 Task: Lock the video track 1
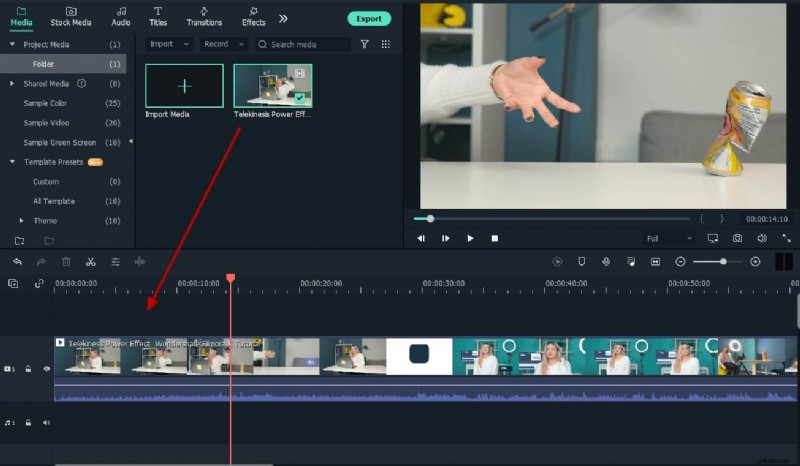[x=29, y=369]
